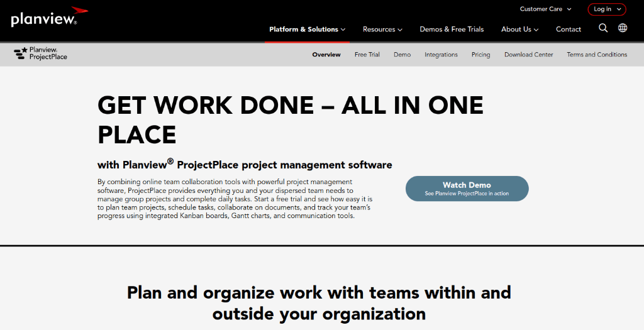644x330 pixels.
Task: Expand the Customer Care dropdown
Action: click(545, 9)
